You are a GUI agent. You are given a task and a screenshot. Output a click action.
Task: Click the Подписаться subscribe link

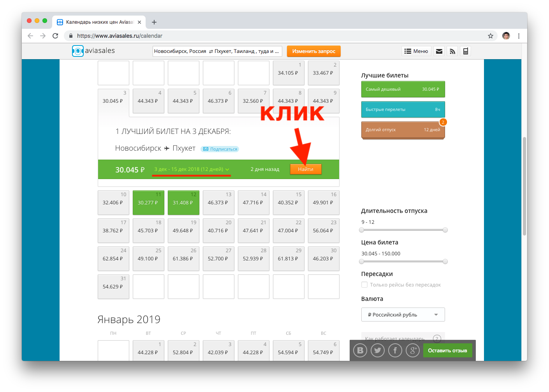[220, 149]
